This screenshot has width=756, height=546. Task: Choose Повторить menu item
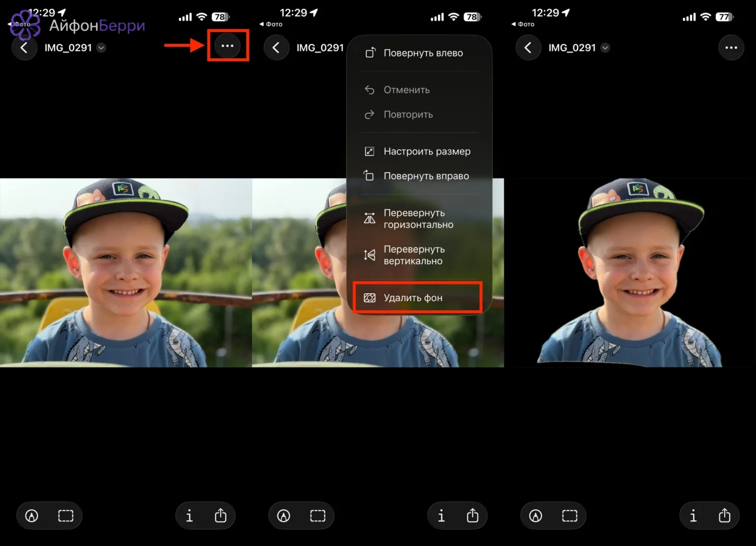[419, 115]
